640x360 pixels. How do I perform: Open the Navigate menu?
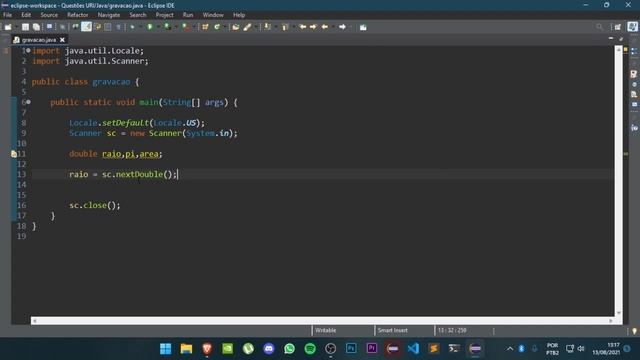[109, 15]
